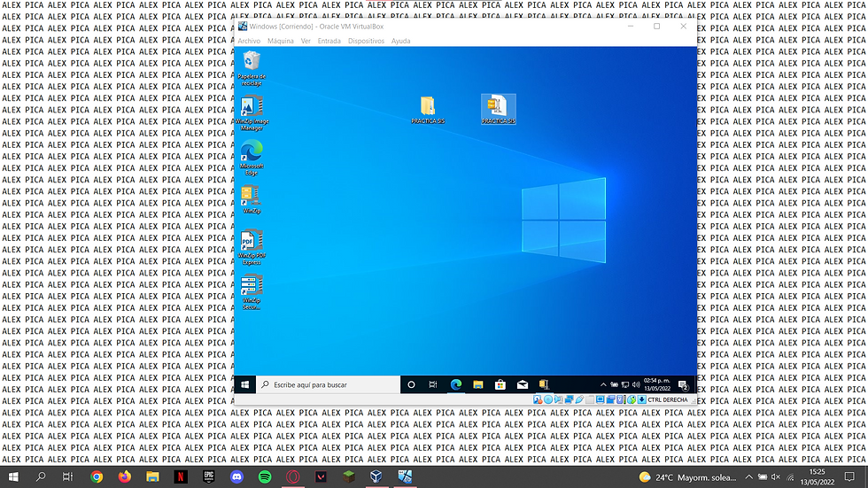Click the host muted volume icon
Viewport: 868px width, 488px height.
coord(776,477)
